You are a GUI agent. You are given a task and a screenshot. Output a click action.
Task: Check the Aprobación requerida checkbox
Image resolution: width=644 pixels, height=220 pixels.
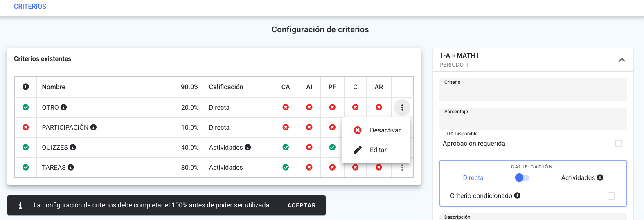tap(619, 144)
